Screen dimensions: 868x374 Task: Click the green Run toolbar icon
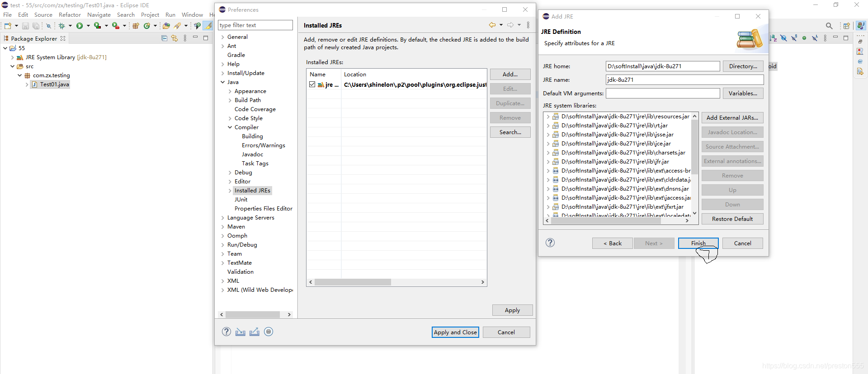(80, 26)
